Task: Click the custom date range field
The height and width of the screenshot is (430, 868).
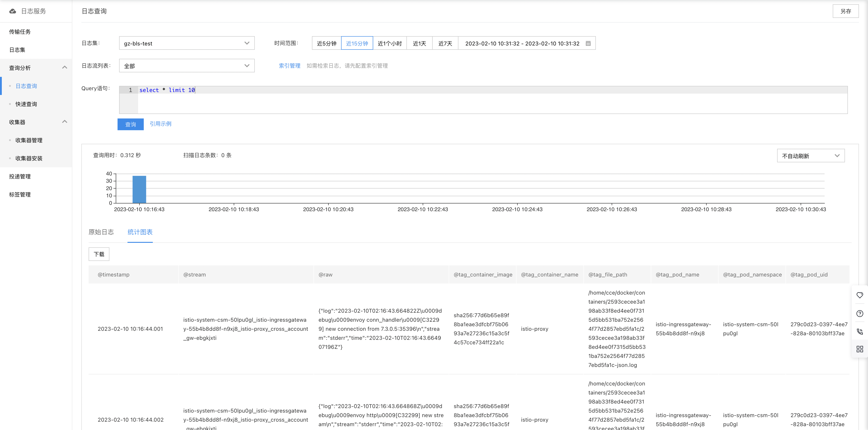Action: click(x=527, y=43)
